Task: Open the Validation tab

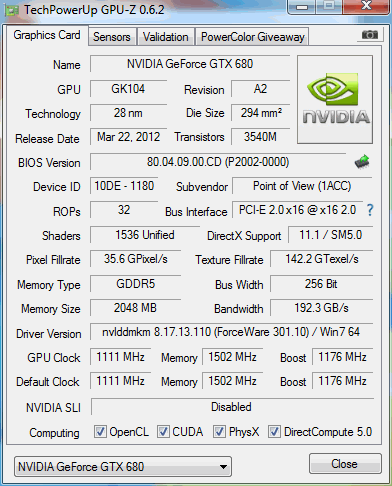Action: coord(166,37)
